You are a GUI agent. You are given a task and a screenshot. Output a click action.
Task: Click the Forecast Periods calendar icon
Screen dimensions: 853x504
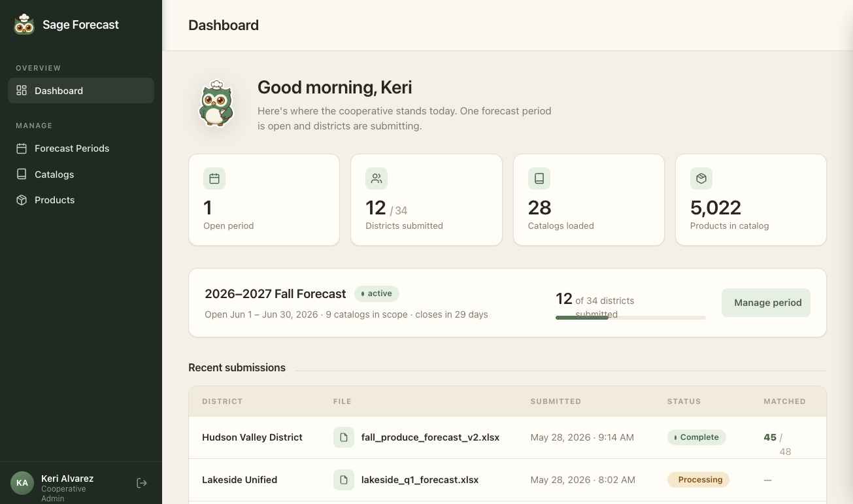pyautogui.click(x=22, y=148)
